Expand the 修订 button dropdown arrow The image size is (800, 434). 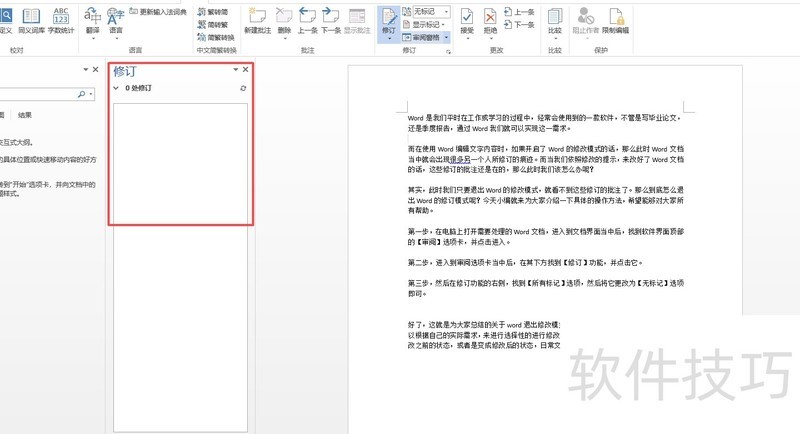pos(389,38)
